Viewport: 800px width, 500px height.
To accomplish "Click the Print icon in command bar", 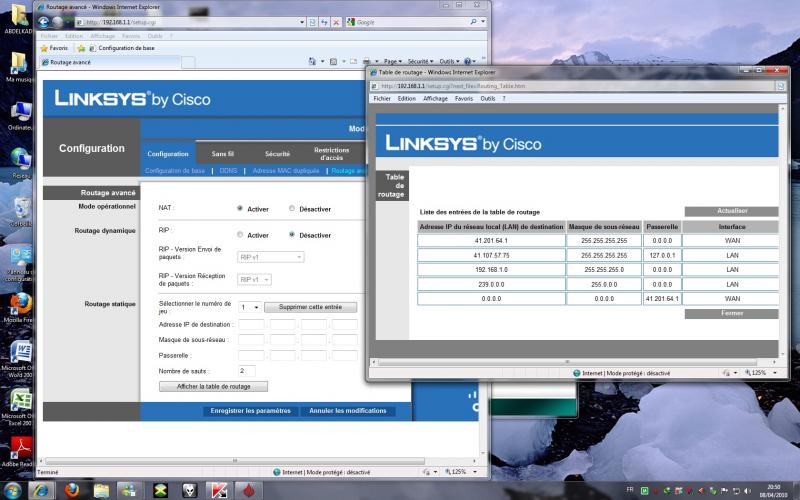I will [x=367, y=61].
